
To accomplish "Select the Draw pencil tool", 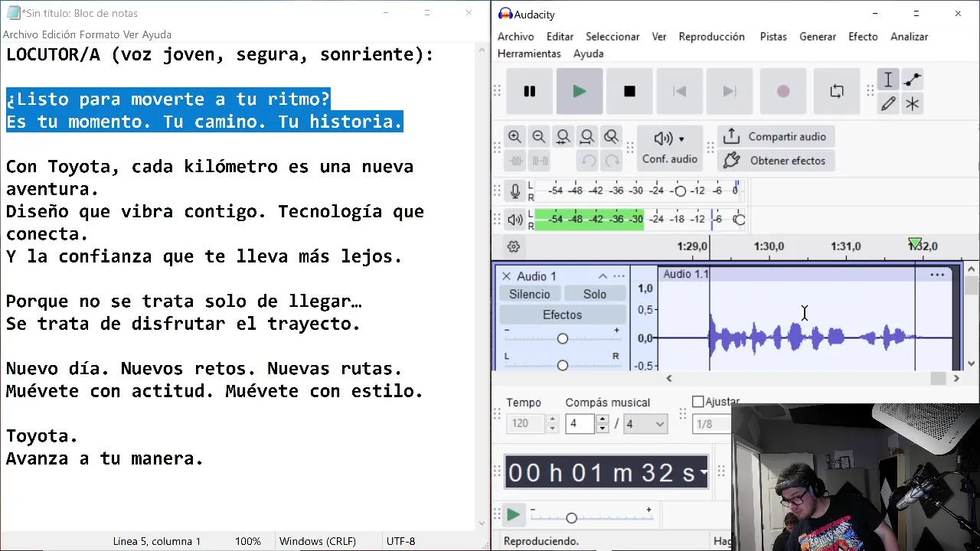I will [888, 104].
